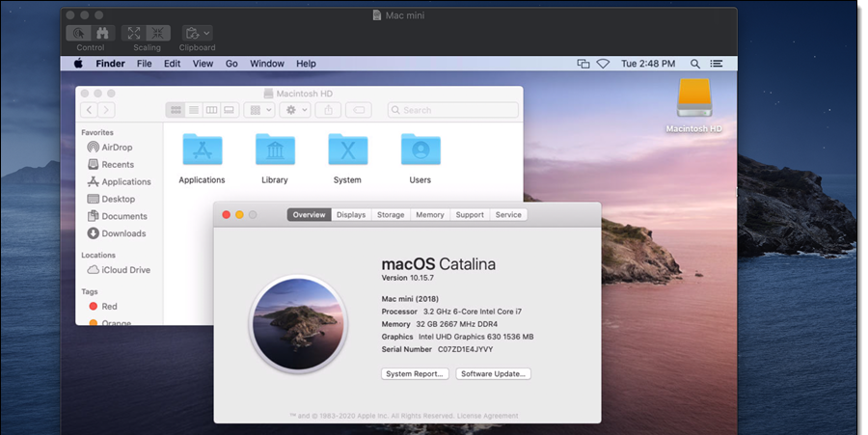This screenshot has height=435, width=868.
Task: Select Documents in Finder sidebar
Action: click(118, 216)
